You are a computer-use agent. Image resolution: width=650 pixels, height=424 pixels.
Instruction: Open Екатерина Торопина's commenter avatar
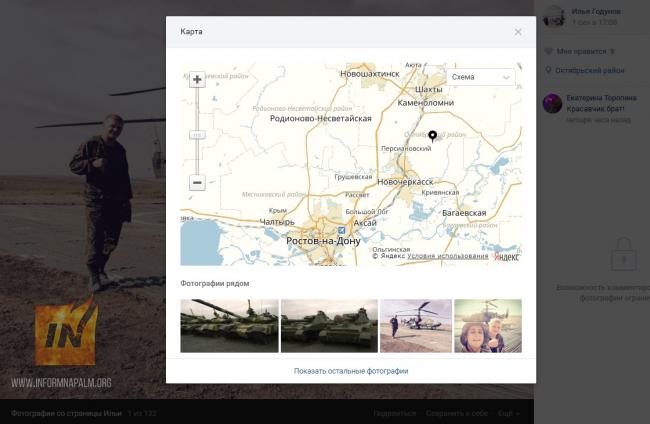552,103
